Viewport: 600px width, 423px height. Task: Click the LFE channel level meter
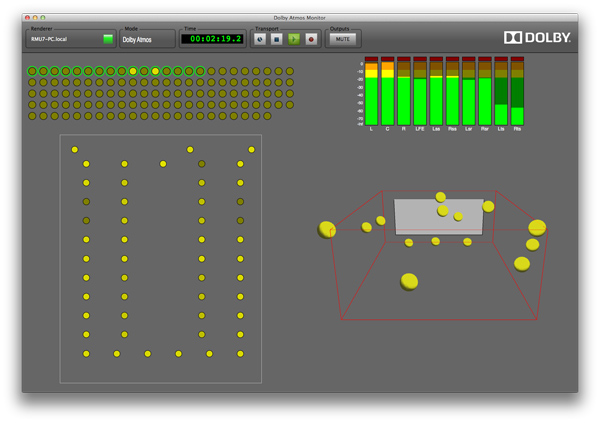tap(420, 93)
